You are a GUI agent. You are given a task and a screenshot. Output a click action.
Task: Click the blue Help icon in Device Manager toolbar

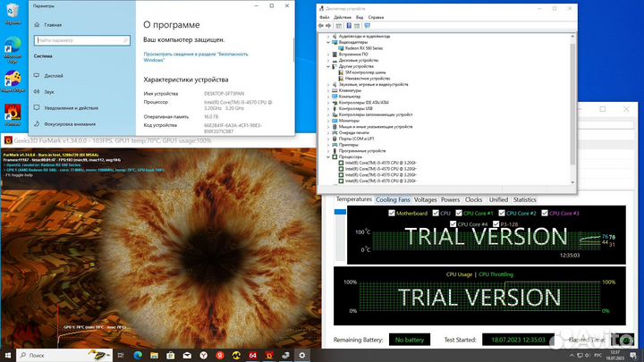pos(349,26)
